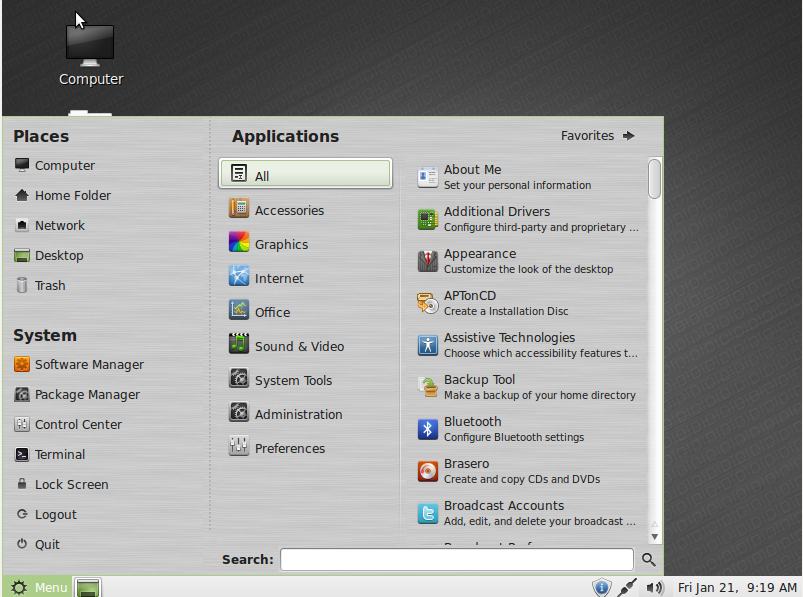The height and width of the screenshot is (597, 803).
Task: Click the Sound & Video category icon
Action: pos(239,344)
